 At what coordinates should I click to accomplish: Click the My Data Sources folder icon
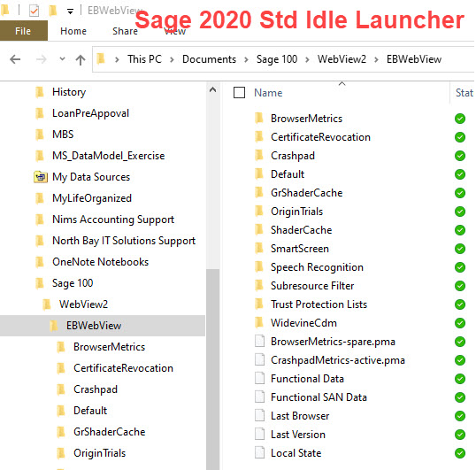click(41, 177)
